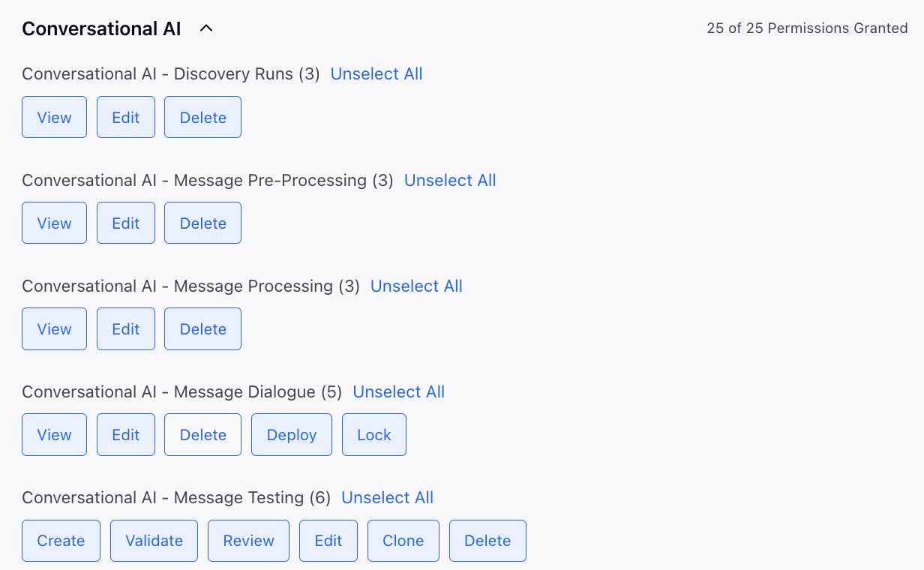Viewport: 924px width, 570px height.
Task: Collapse the Conversational AI section chevron
Action: 206,28
